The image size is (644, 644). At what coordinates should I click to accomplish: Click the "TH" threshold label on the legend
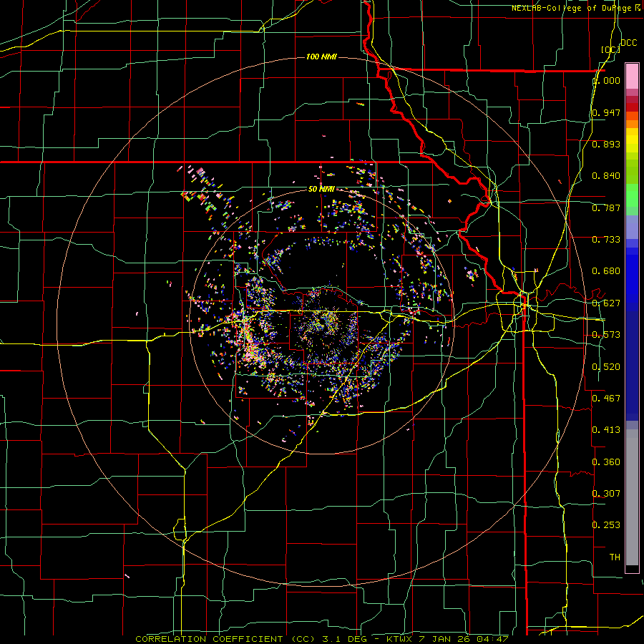click(615, 557)
